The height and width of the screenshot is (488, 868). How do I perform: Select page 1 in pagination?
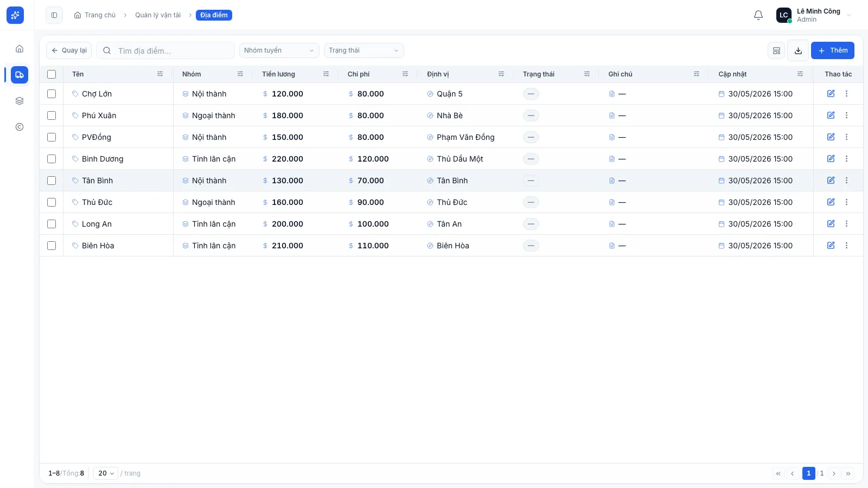point(808,473)
